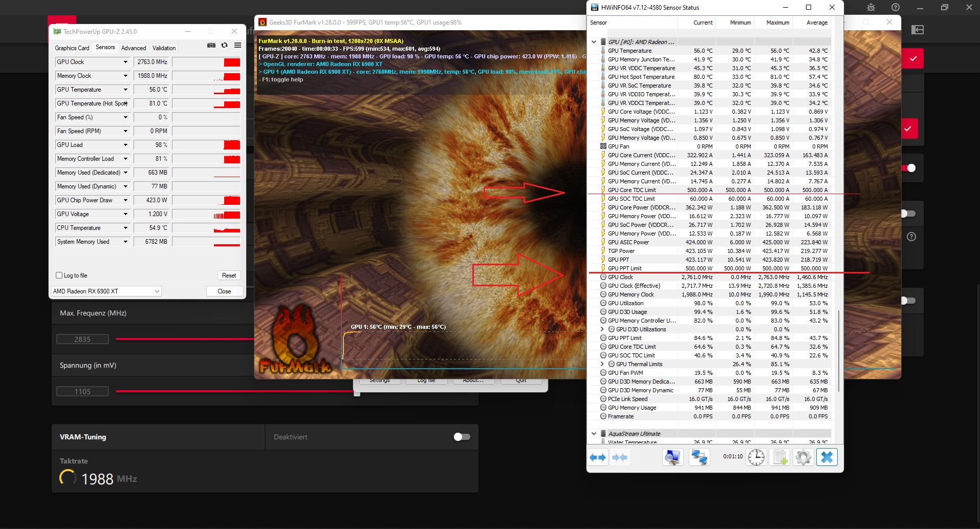Viewport: 980px width, 529px height.
Task: Collapse the AquaStream Ultimate sensor group
Action: (x=594, y=434)
